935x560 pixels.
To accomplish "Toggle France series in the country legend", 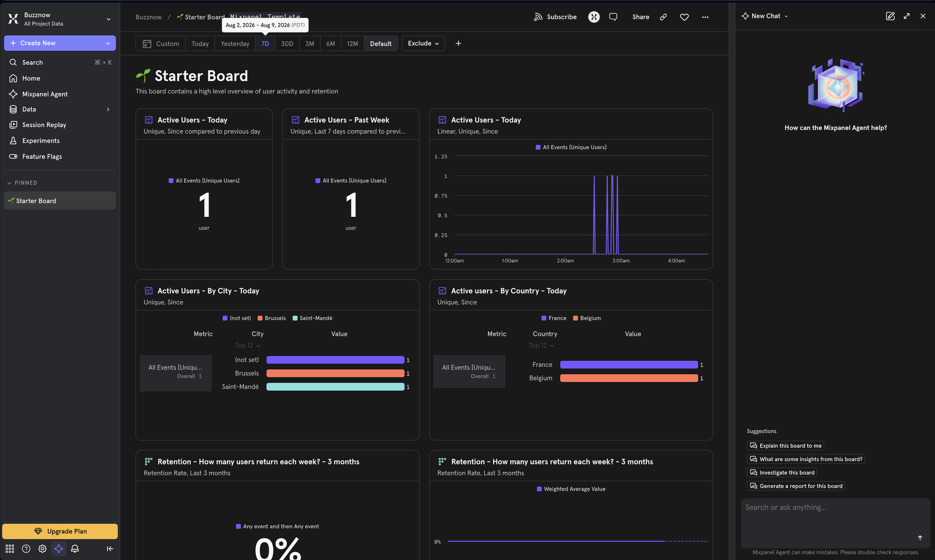I will pyautogui.click(x=554, y=318).
